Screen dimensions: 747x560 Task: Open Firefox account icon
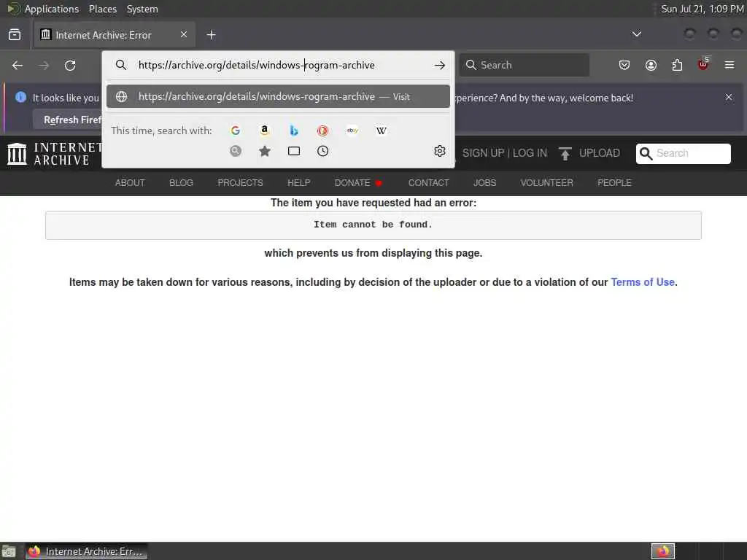[x=651, y=65]
